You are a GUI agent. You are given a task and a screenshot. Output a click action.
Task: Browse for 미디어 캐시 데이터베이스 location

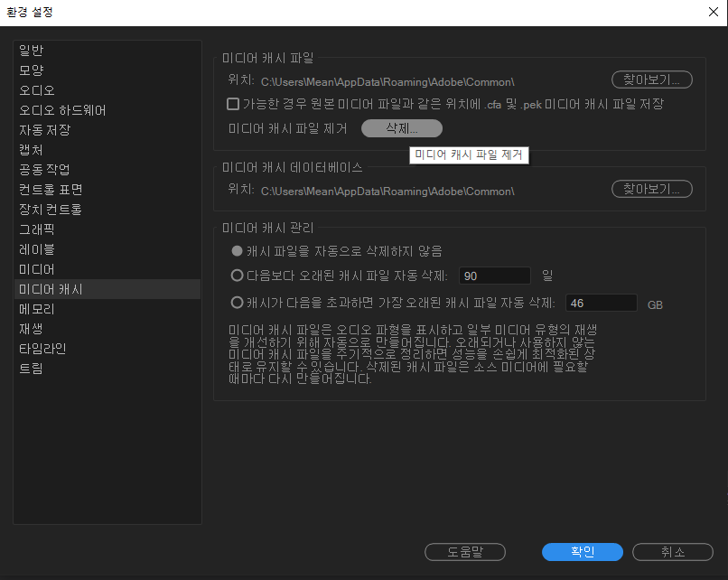click(x=652, y=189)
